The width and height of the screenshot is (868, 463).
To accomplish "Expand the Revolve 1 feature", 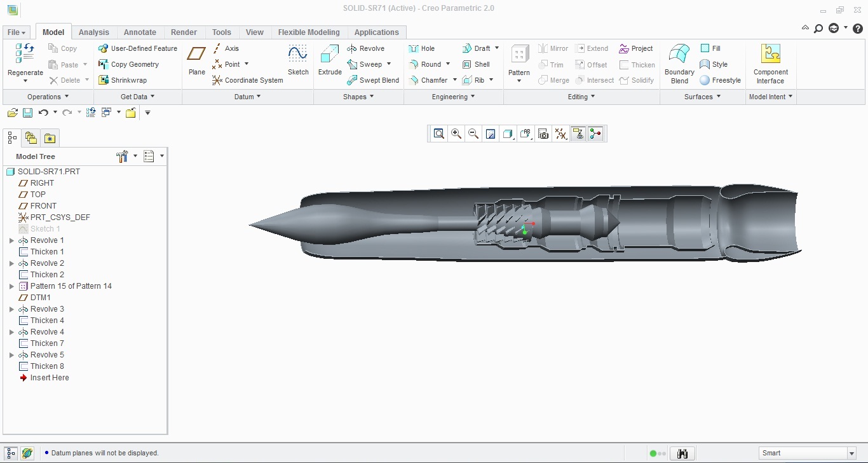I will tap(11, 240).
